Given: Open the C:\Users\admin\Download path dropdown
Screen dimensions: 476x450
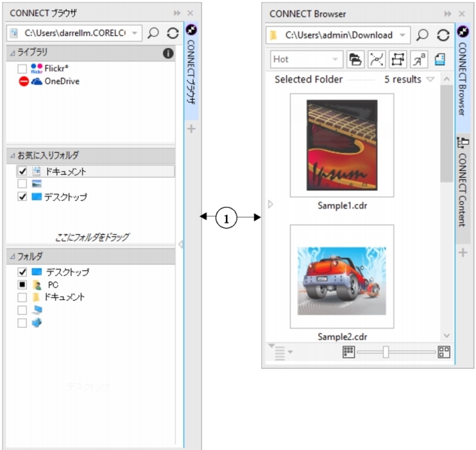Looking at the screenshot, I should pos(403,34).
